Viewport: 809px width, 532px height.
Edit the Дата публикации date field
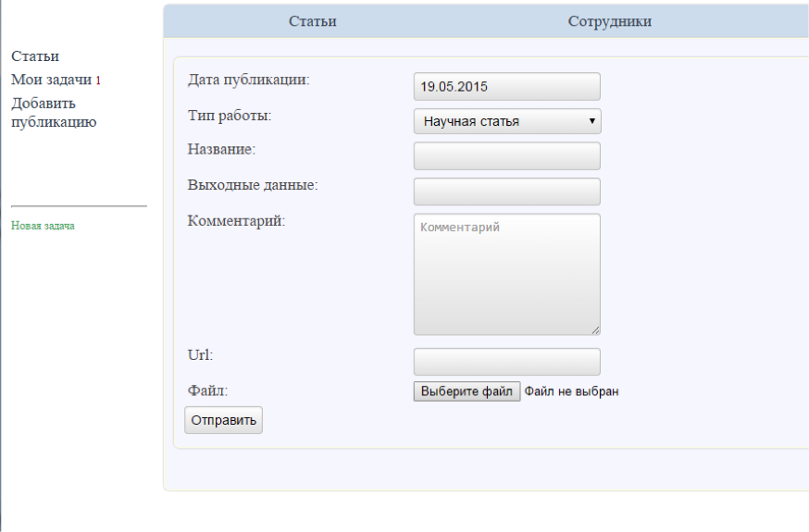[506, 87]
